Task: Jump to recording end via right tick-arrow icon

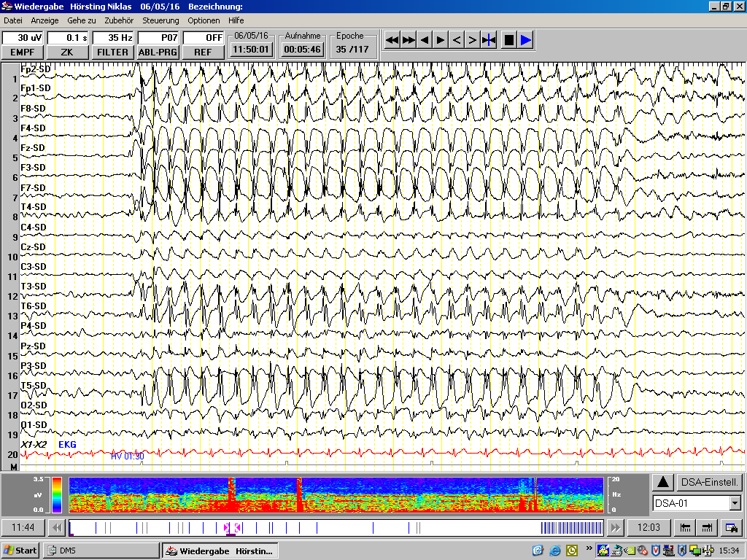Action: click(706, 527)
